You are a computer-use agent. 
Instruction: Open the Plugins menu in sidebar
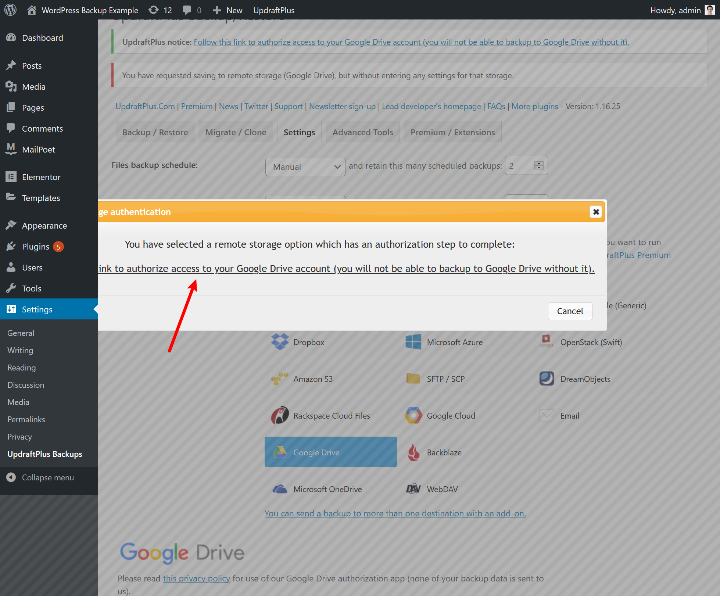tap(35, 247)
